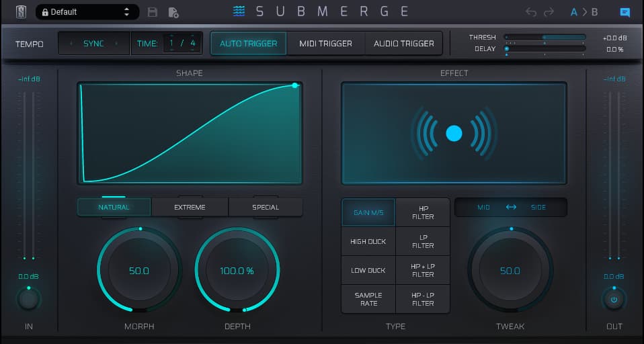This screenshot has height=344, width=644.
Task: Select HP - LP FILTER effect type
Action: [x=423, y=299]
